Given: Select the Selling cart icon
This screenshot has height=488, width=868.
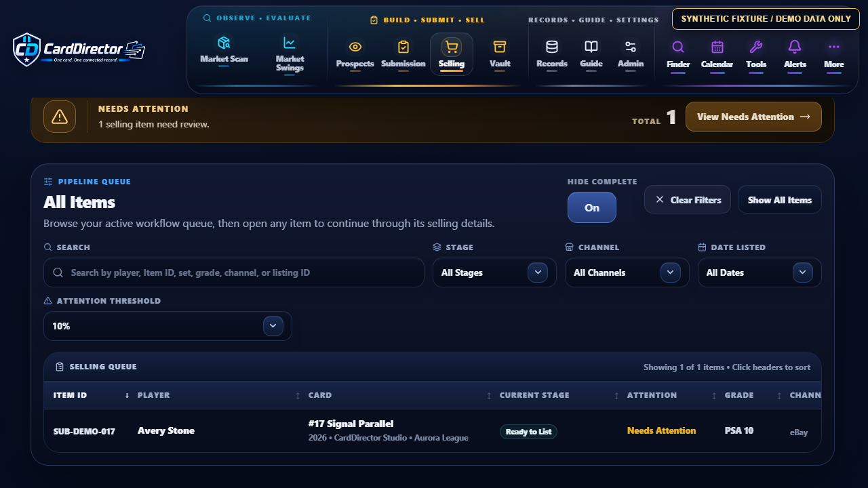Looking at the screenshot, I should pyautogui.click(x=451, y=47).
